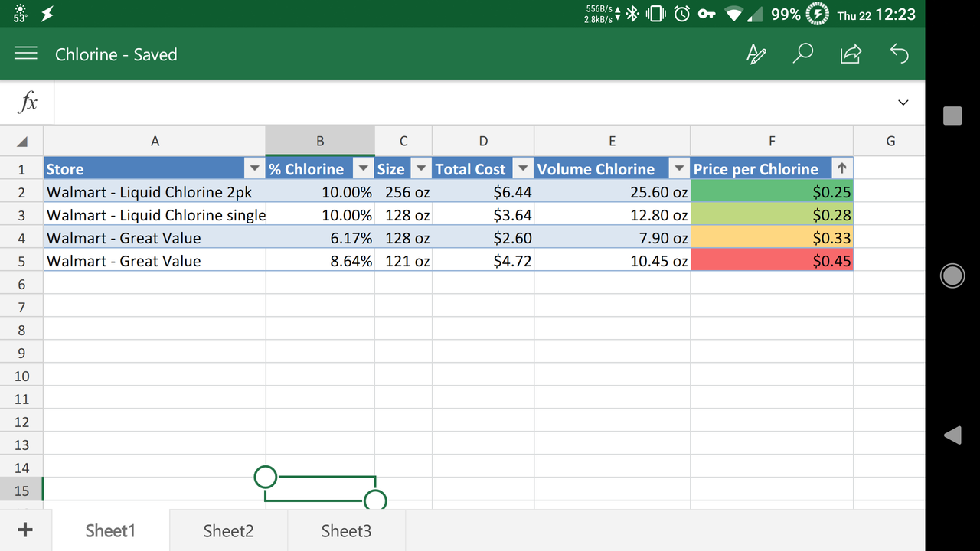Select the light green $0.28 cell
The width and height of the screenshot is (980, 551).
[772, 215]
